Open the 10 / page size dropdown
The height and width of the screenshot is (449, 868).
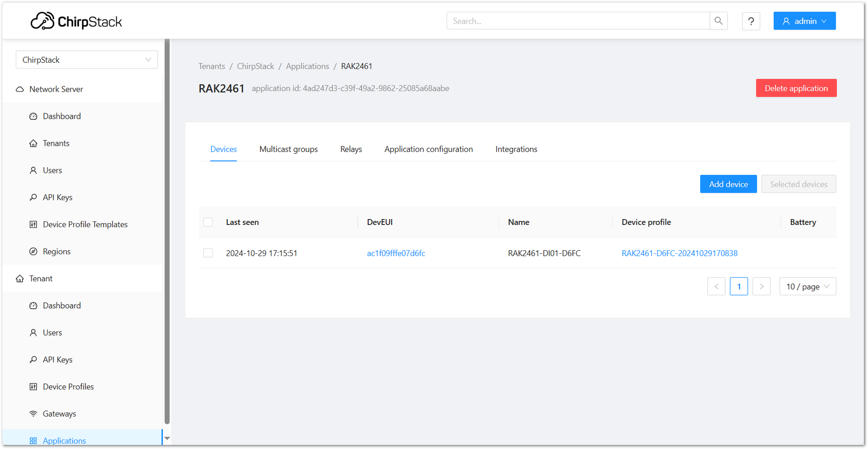(808, 286)
